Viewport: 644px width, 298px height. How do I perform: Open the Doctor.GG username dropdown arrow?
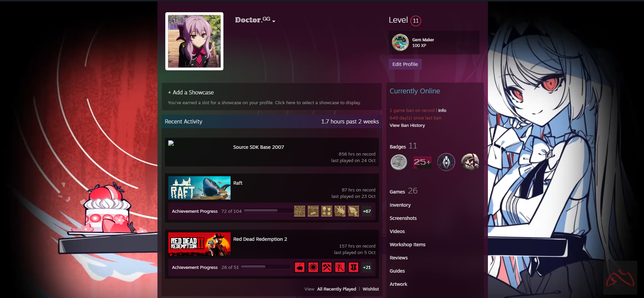pyautogui.click(x=274, y=21)
